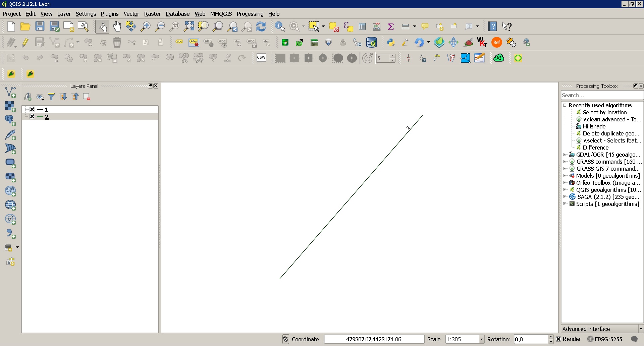Select Delete duplicate geometries algorithm

[x=611, y=133]
